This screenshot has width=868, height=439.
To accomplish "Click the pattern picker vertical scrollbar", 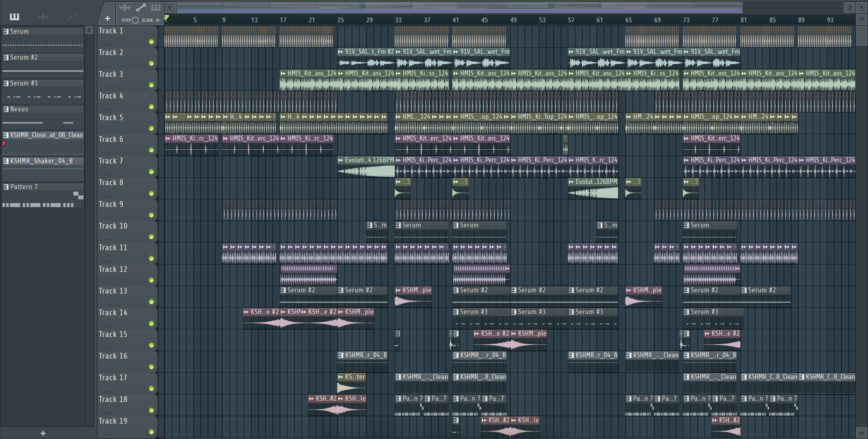I will (89, 226).
